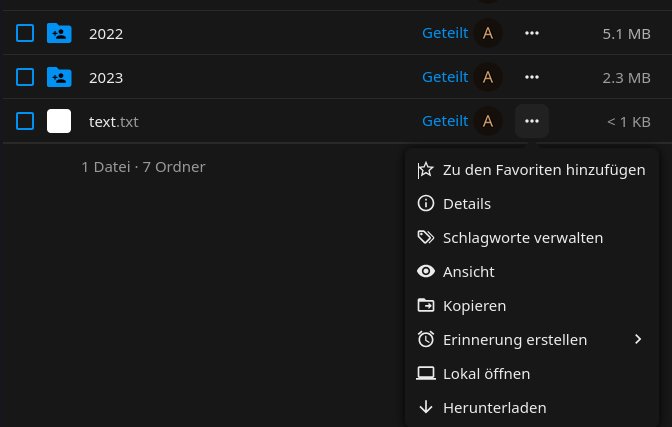Click the laptop icon for Lokal öffnen
This screenshot has height=427, width=672.
pyautogui.click(x=426, y=374)
